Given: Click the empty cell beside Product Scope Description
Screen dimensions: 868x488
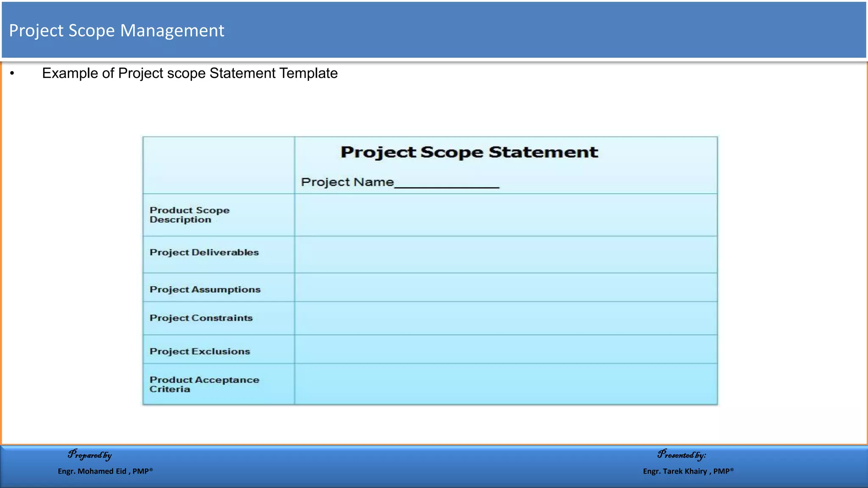Looking at the screenshot, I should click(x=506, y=215).
